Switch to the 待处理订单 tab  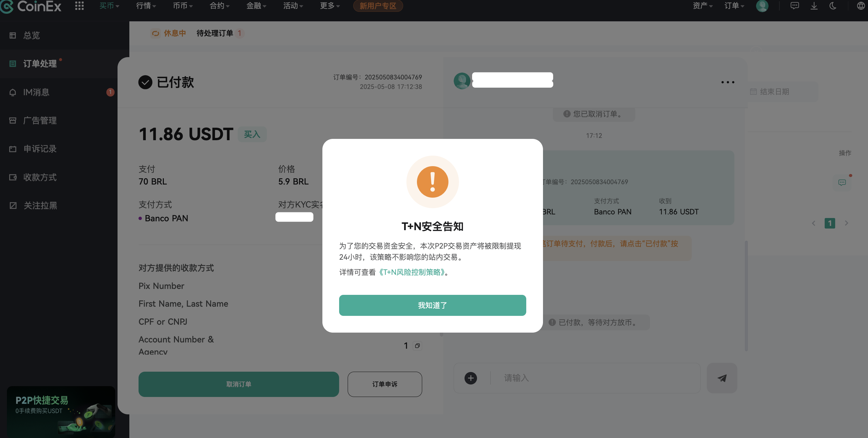point(215,33)
